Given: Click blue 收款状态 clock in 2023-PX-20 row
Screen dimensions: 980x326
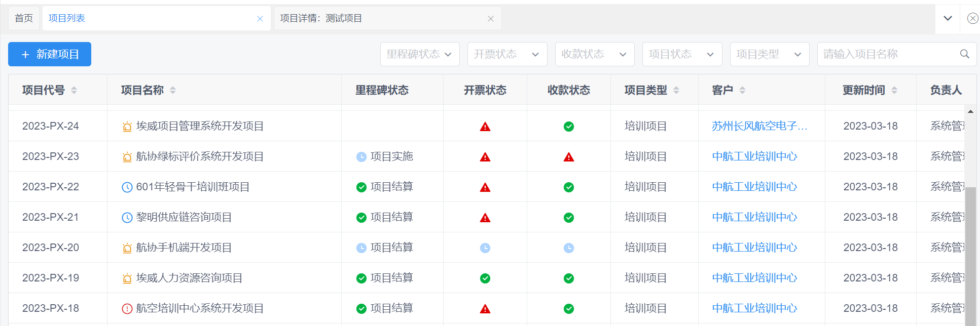Looking at the screenshot, I should coord(569,248).
